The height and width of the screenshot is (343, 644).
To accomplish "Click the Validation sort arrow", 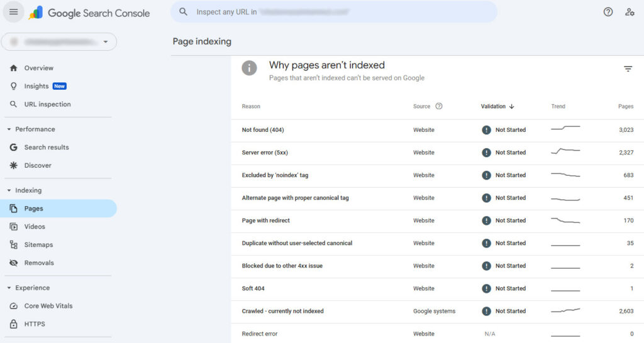I will click(x=511, y=106).
